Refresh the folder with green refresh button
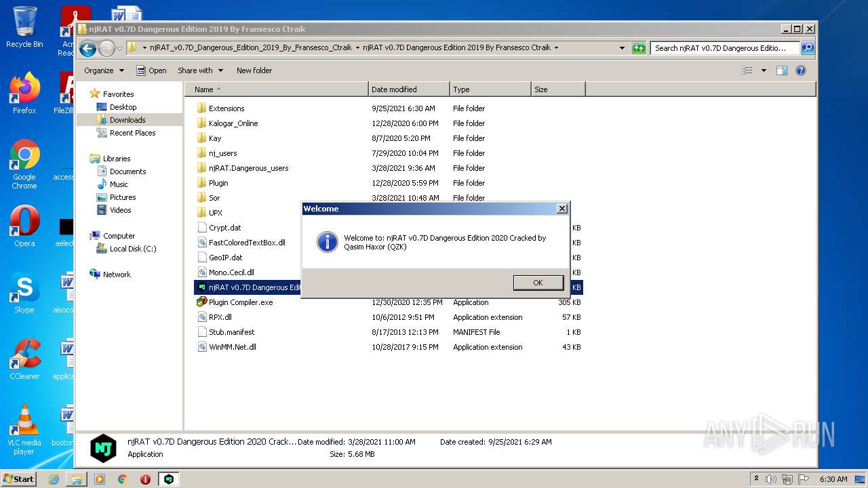The width and height of the screenshot is (868, 488). click(x=639, y=48)
